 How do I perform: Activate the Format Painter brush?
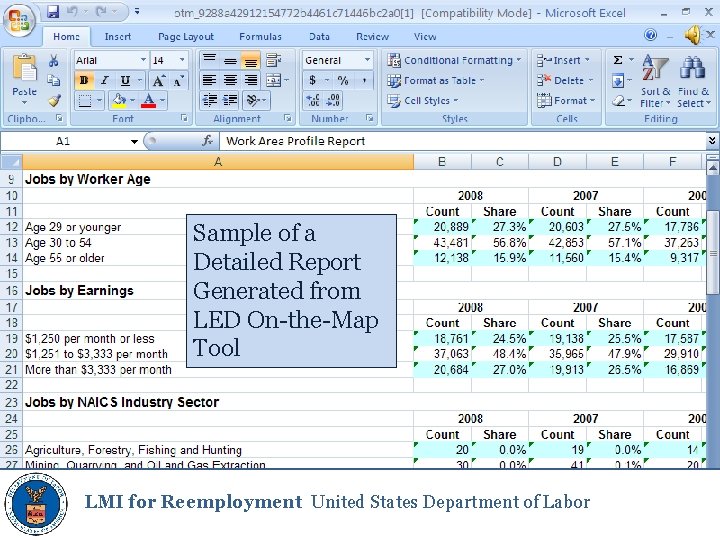pos(55,100)
